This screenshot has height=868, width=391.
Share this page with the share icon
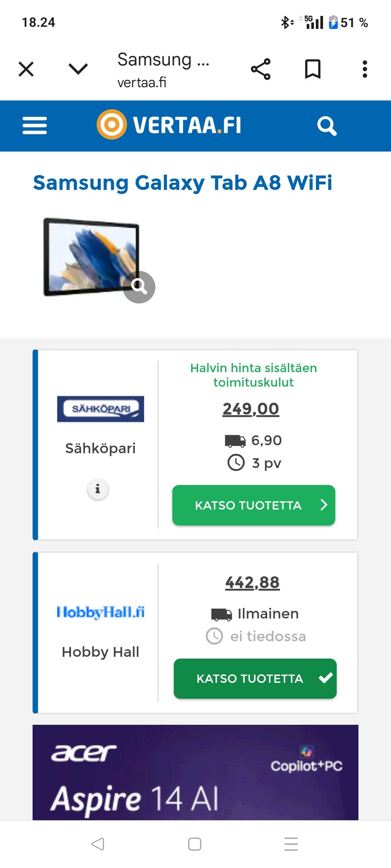[x=261, y=69]
